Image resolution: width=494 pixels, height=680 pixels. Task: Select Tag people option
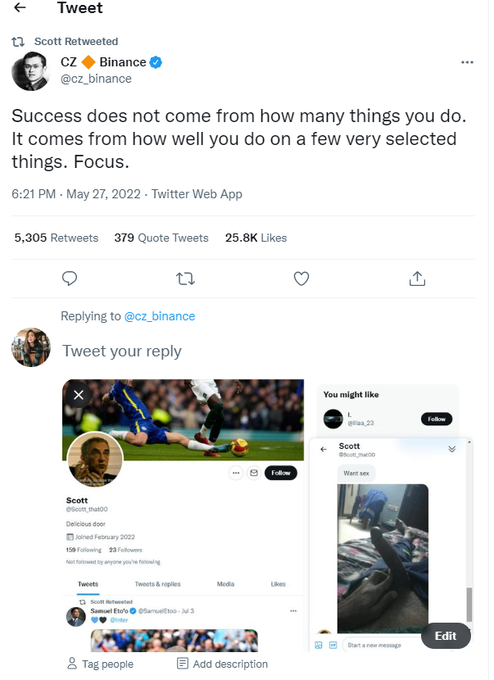tap(100, 664)
